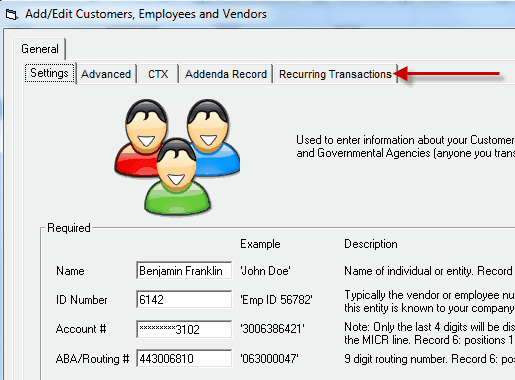This screenshot has height=380, width=515.
Task: Click the Account # input field
Action: pos(184,329)
